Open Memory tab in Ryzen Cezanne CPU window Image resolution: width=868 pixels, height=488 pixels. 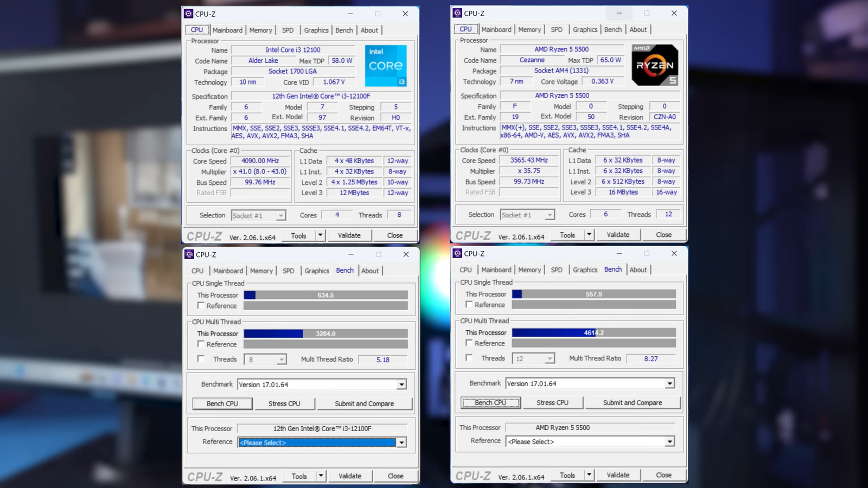pyautogui.click(x=529, y=30)
